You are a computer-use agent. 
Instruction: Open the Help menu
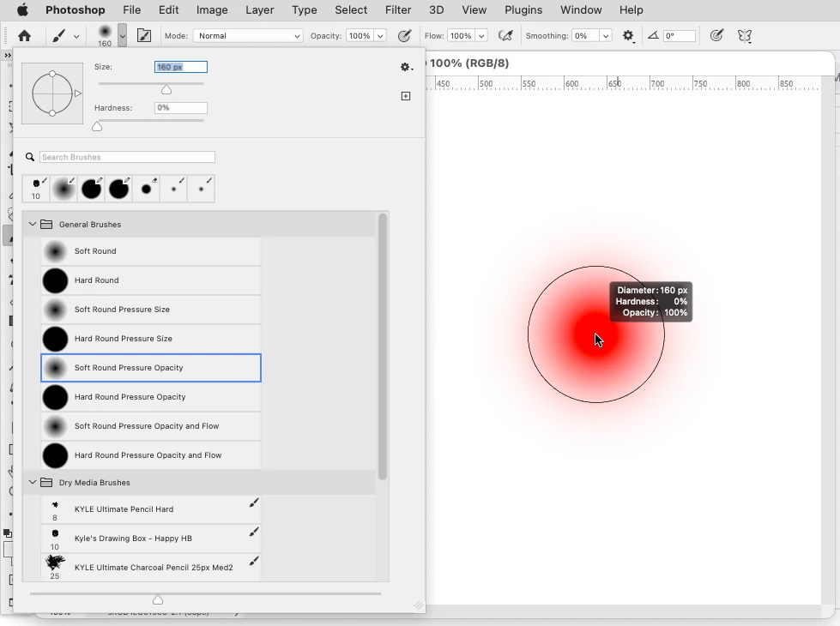pos(631,9)
